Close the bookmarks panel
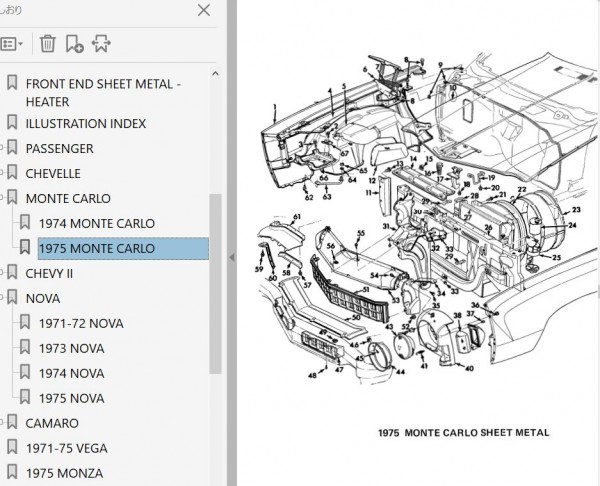Viewport: 600px width, 486px height. point(204,10)
